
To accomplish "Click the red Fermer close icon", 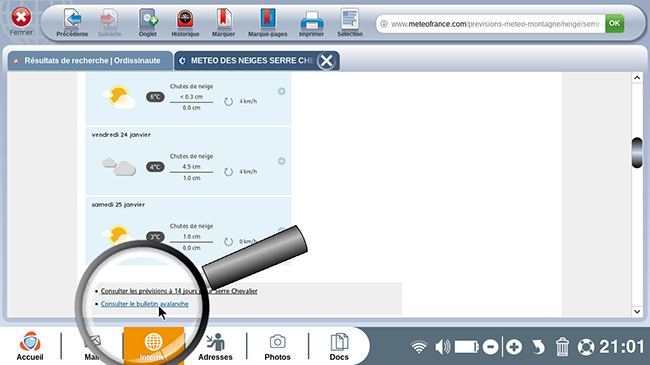I will (21, 17).
